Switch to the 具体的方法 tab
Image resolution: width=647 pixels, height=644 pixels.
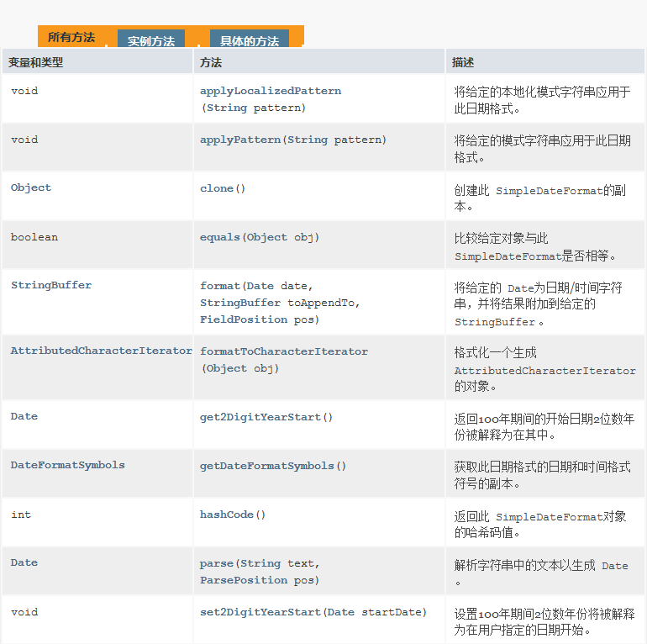(x=250, y=40)
